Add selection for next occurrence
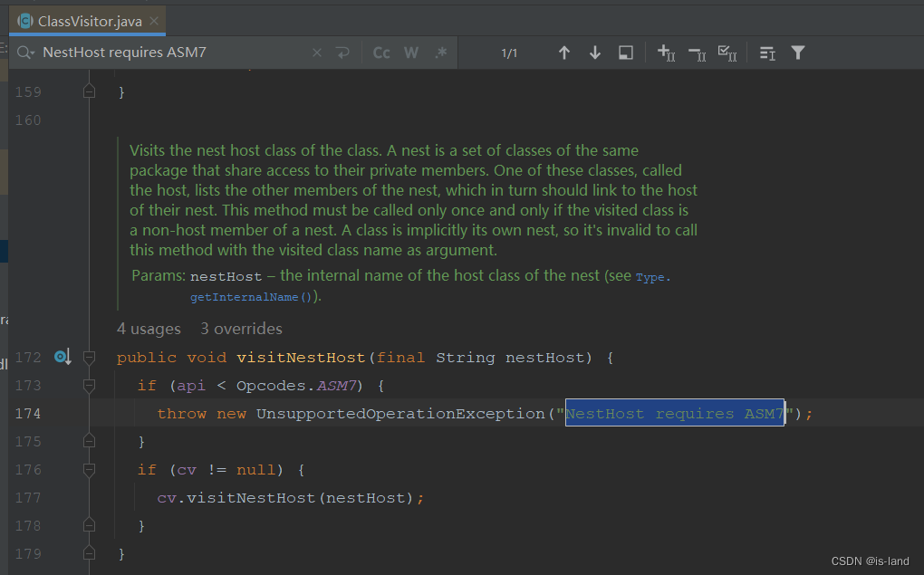The width and height of the screenshot is (924, 575). point(666,53)
